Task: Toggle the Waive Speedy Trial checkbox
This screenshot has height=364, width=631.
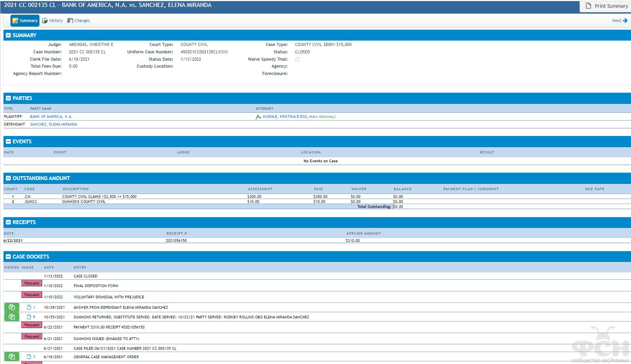Action: point(297,59)
